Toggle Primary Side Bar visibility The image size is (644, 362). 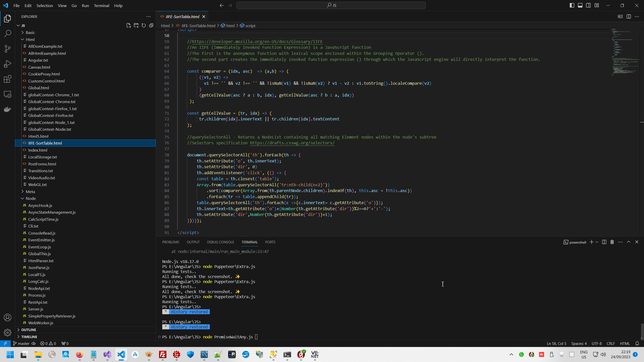(572, 5)
